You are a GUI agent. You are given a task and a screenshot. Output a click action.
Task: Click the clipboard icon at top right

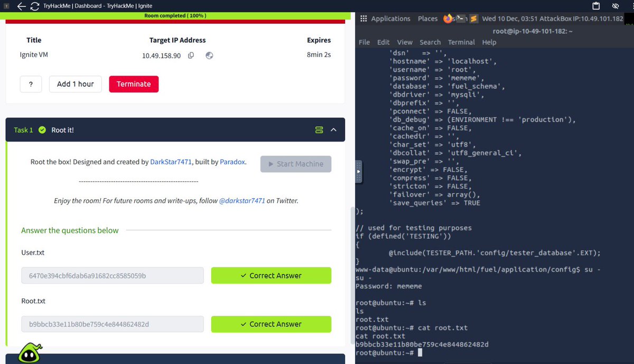(596, 6)
